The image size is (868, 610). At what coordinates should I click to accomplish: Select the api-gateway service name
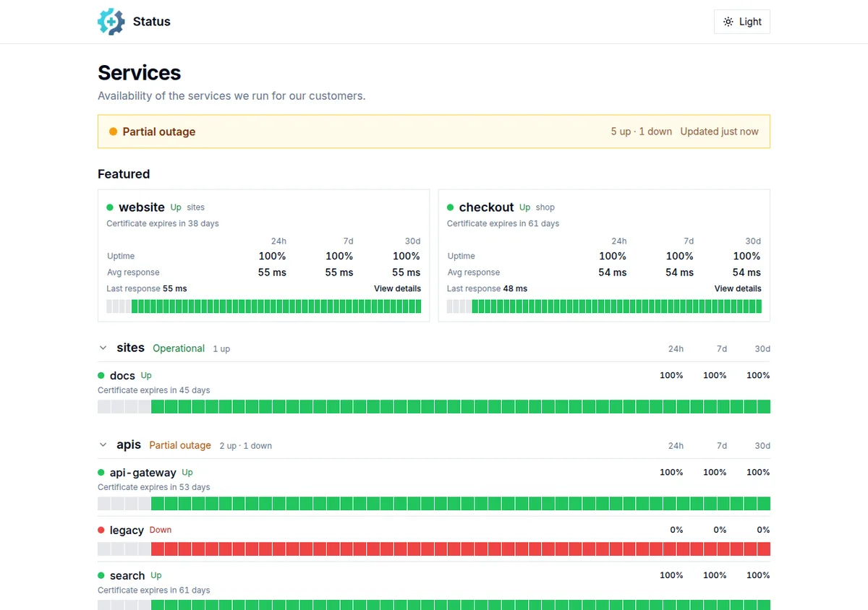143,473
